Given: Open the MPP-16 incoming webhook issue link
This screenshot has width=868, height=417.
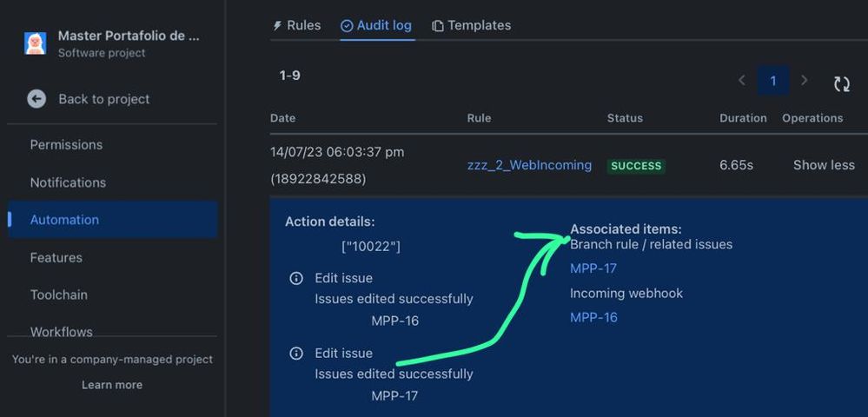Looking at the screenshot, I should point(593,317).
